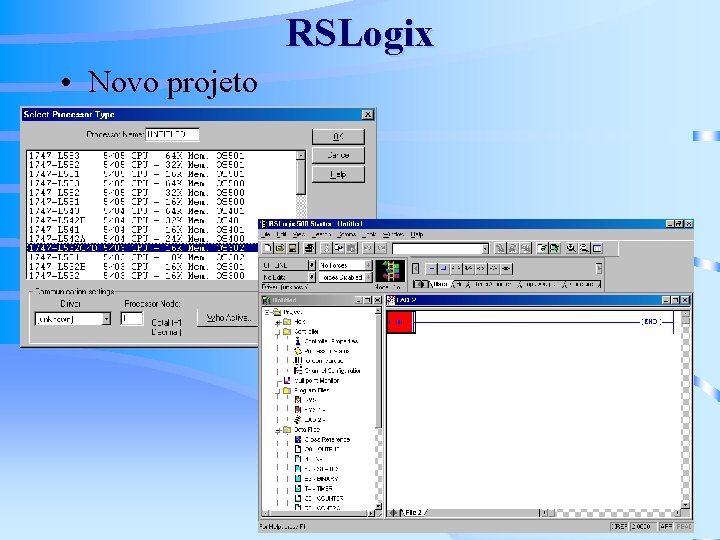Screen dimensions: 720x540
Task: Click the Copy icon in RSLogix toolbar
Action: pyautogui.click(x=338, y=248)
